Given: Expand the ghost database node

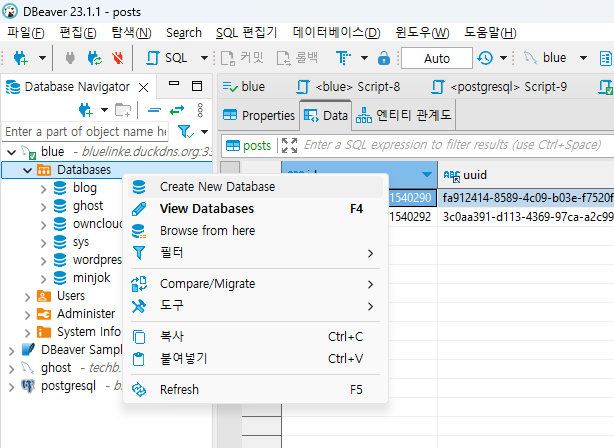Looking at the screenshot, I should [43, 205].
